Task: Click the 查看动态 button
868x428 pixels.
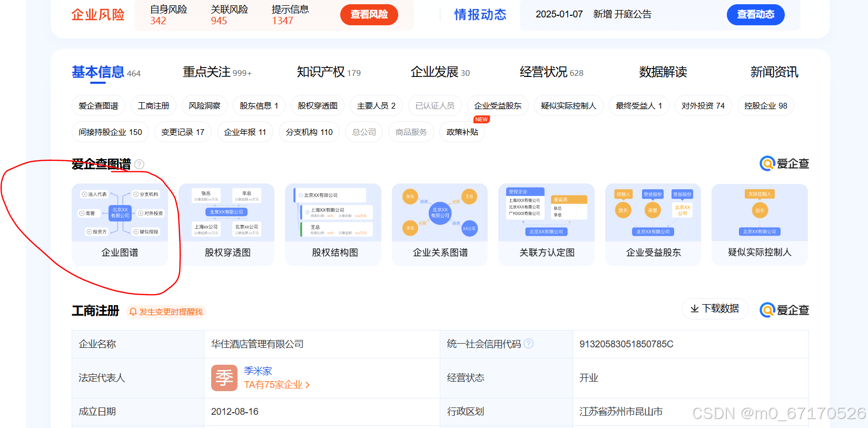Action: click(756, 14)
